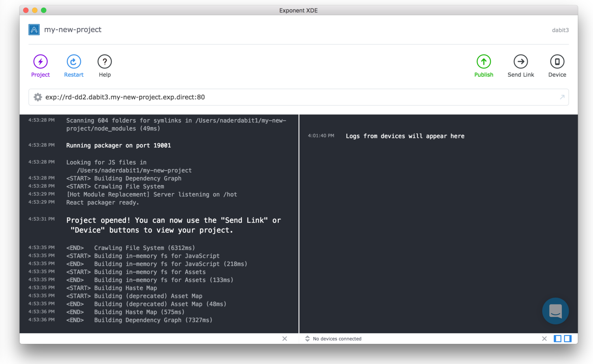Click 'No devices connected' status text
Viewport: 593px width, 364px height.
pyautogui.click(x=337, y=339)
